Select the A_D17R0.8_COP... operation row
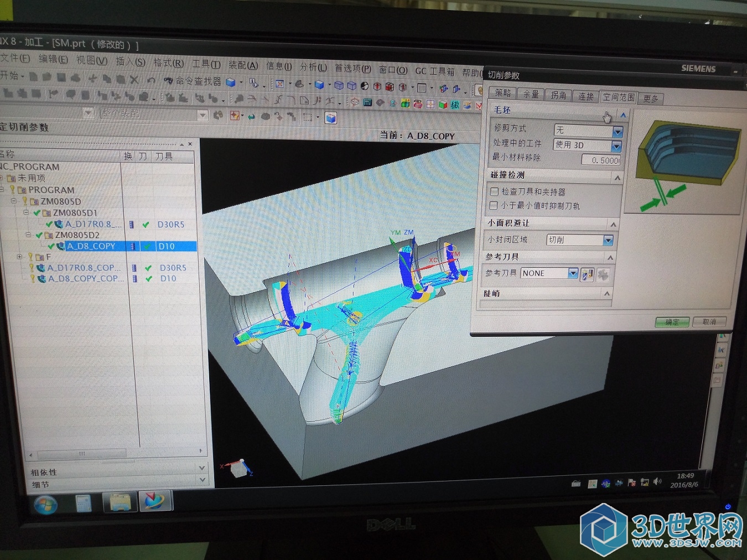 click(83, 268)
